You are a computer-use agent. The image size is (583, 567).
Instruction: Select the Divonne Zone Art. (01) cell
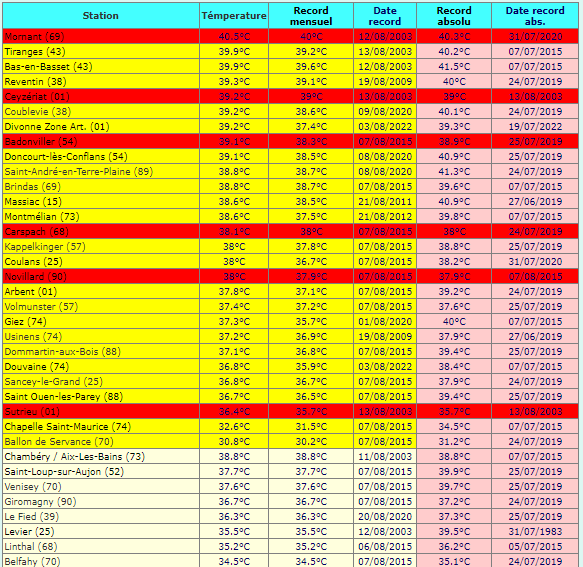point(101,126)
